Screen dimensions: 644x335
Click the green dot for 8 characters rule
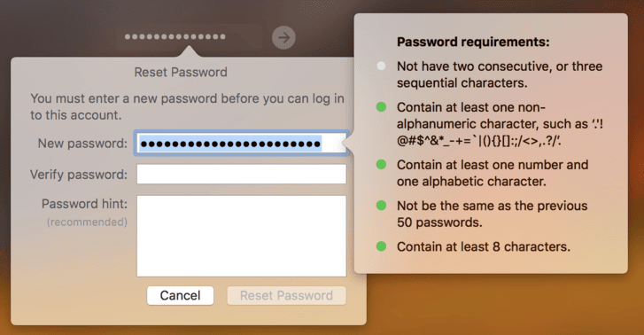[x=381, y=246]
